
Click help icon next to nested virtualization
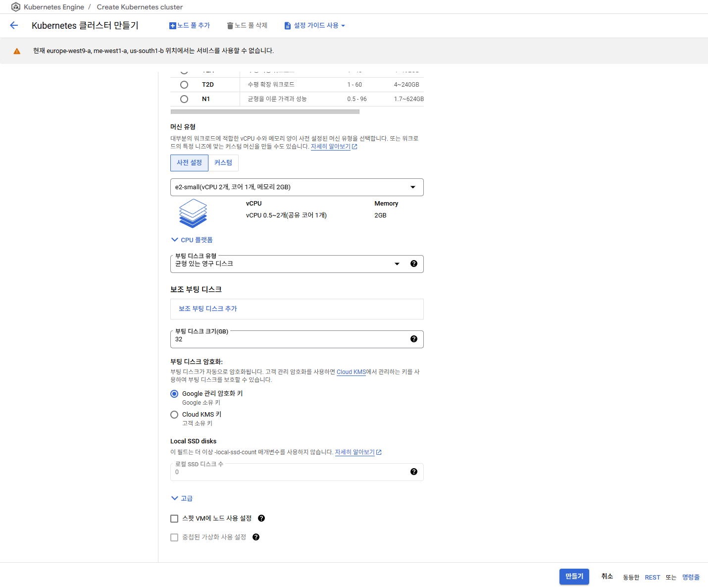pos(256,537)
